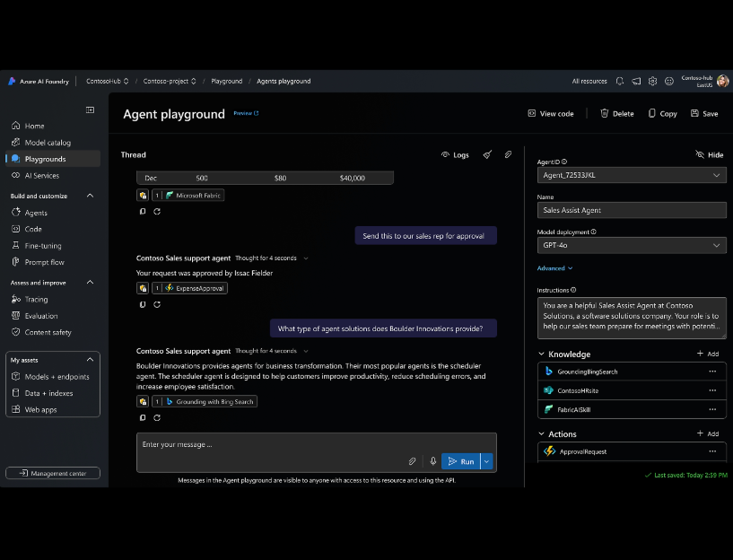Click the Azure AI Foundry logo

[13, 81]
